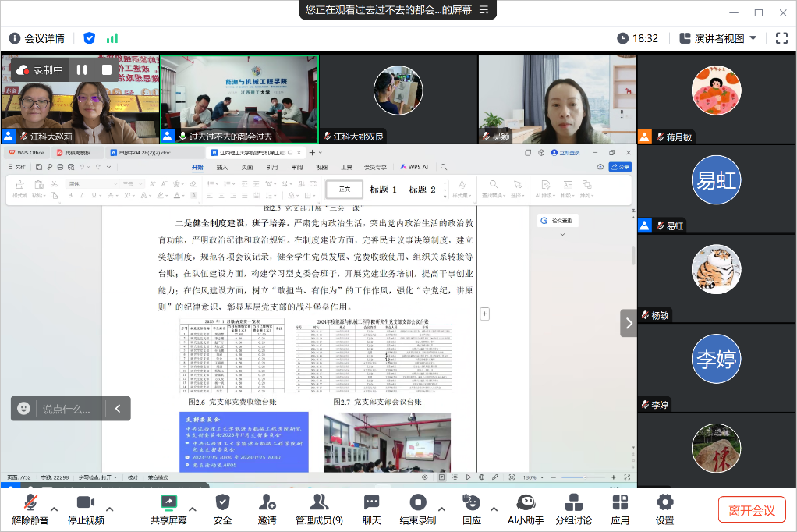The width and height of the screenshot is (797, 532).
Task: Open screen viewing options menu icon
Action: click(x=484, y=10)
